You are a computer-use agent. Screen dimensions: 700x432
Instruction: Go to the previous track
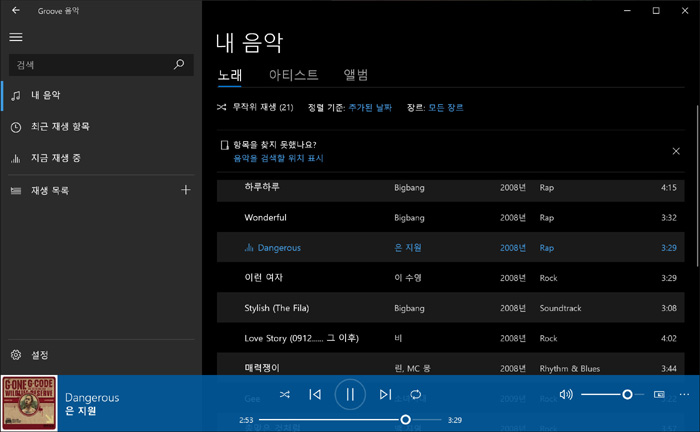[x=315, y=395]
